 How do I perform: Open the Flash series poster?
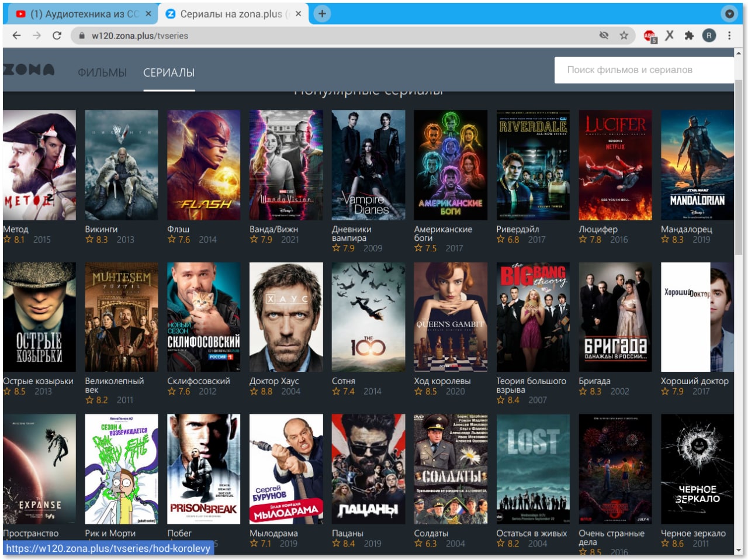203,165
